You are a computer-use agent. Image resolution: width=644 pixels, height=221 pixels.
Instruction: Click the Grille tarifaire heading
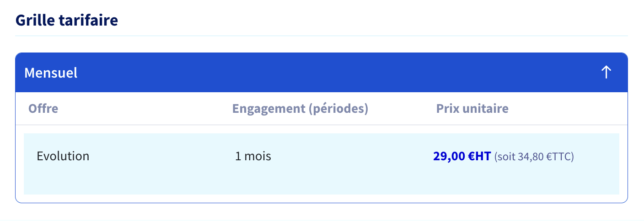coord(67,21)
